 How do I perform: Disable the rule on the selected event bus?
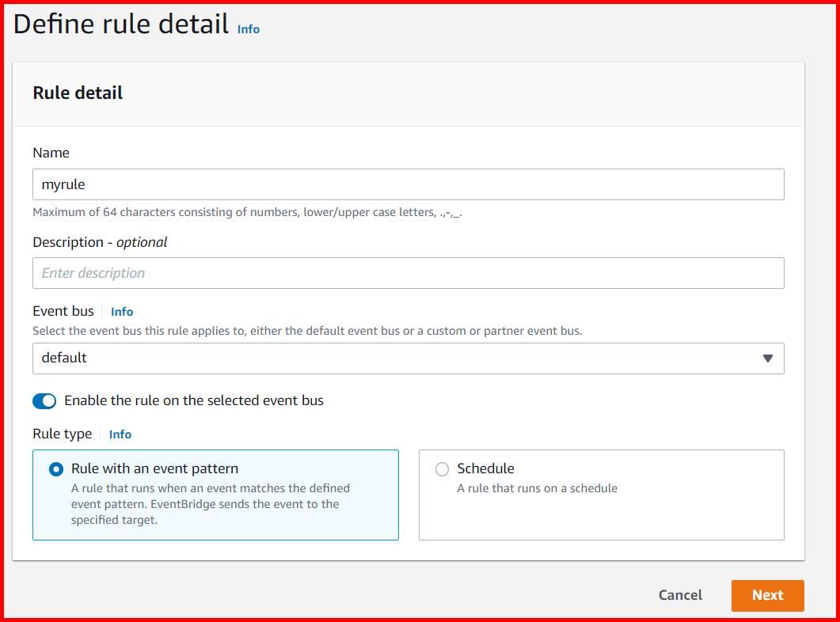click(44, 400)
